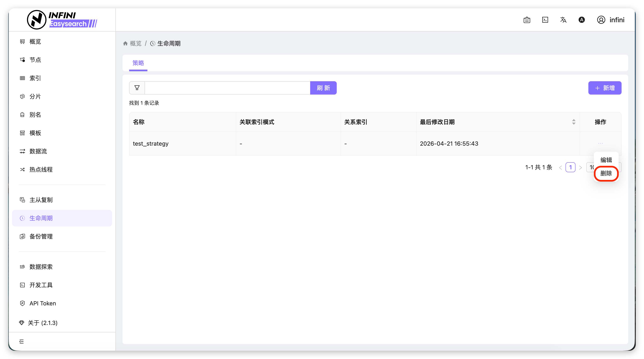The width and height of the screenshot is (644, 359).
Task: Click the language translation icon
Action: tap(563, 20)
